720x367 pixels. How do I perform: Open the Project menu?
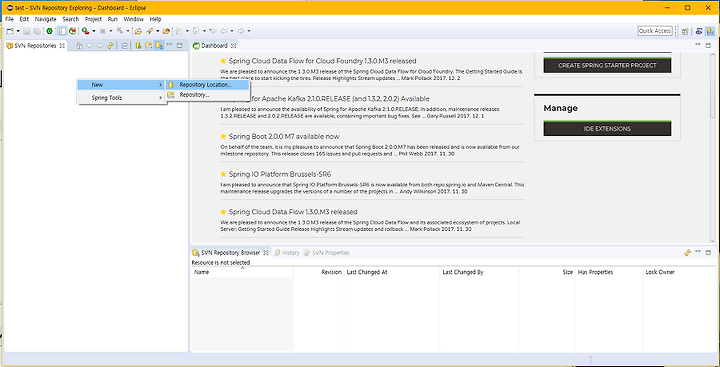click(93, 19)
